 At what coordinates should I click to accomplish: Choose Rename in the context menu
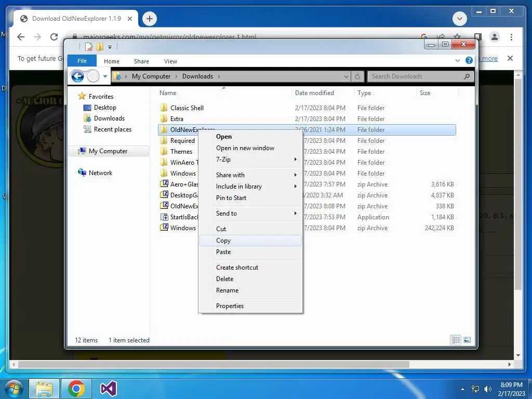[x=250, y=290]
